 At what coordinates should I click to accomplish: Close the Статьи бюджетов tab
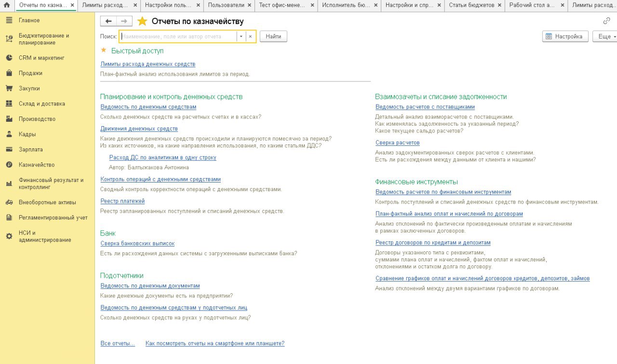pos(499,5)
